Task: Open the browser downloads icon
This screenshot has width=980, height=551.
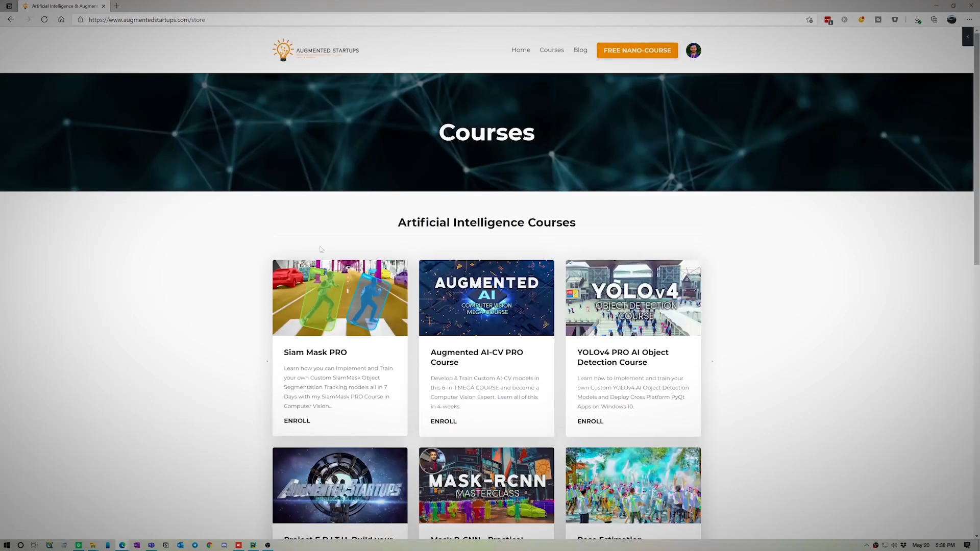Action: tap(918, 20)
